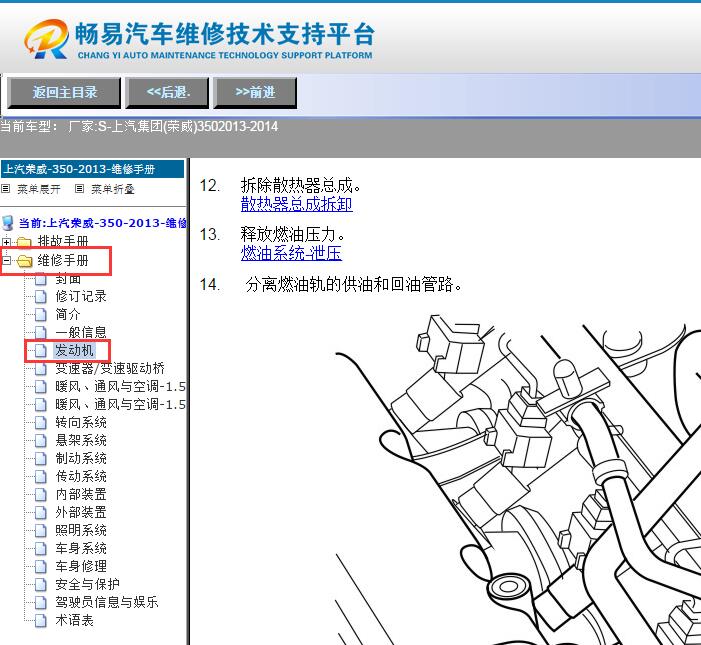Select the 维修手册 folder label
The width and height of the screenshot is (701, 645).
63,260
